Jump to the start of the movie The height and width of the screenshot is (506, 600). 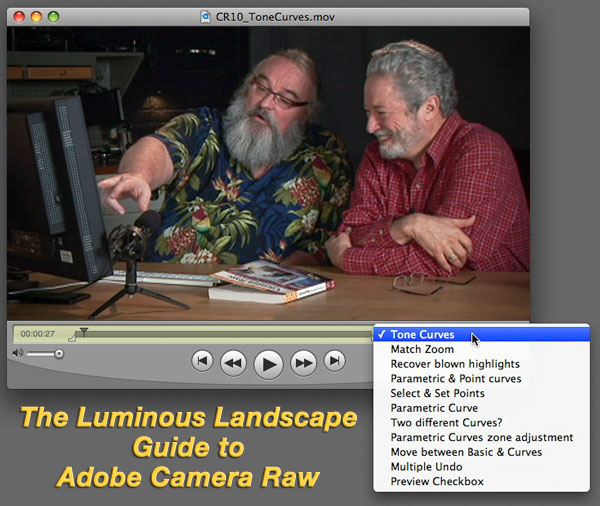tap(202, 361)
